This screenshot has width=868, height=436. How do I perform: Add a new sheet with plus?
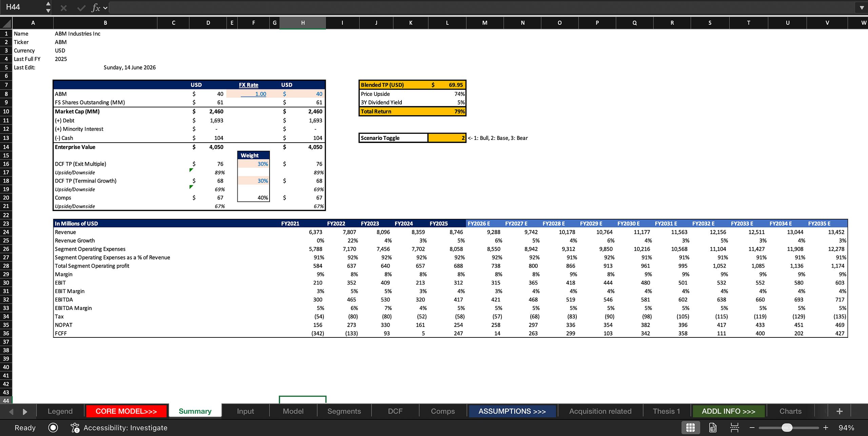click(840, 411)
